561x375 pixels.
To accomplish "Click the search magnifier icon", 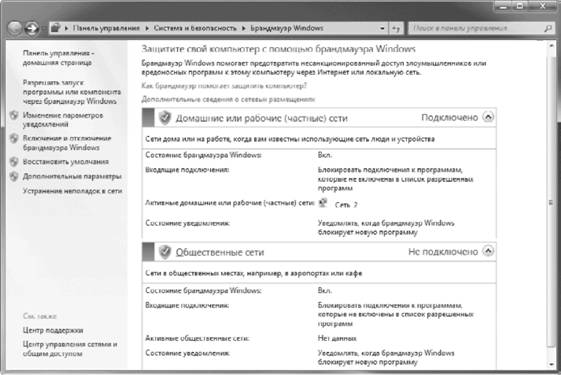I will click(x=547, y=28).
